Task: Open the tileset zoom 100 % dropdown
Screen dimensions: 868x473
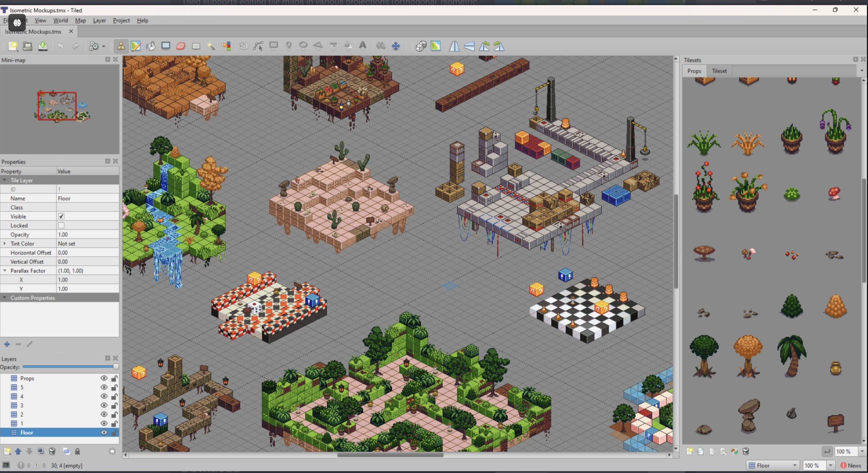Action: [862, 451]
